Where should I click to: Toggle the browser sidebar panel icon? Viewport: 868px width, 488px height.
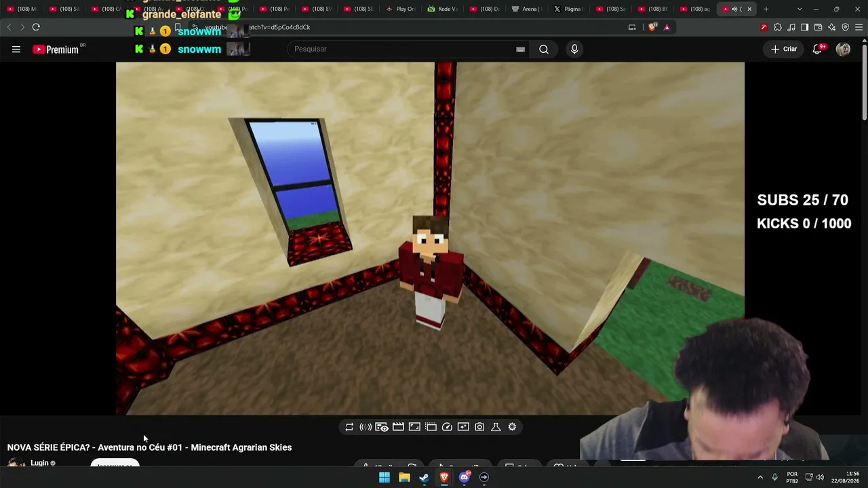(804, 27)
